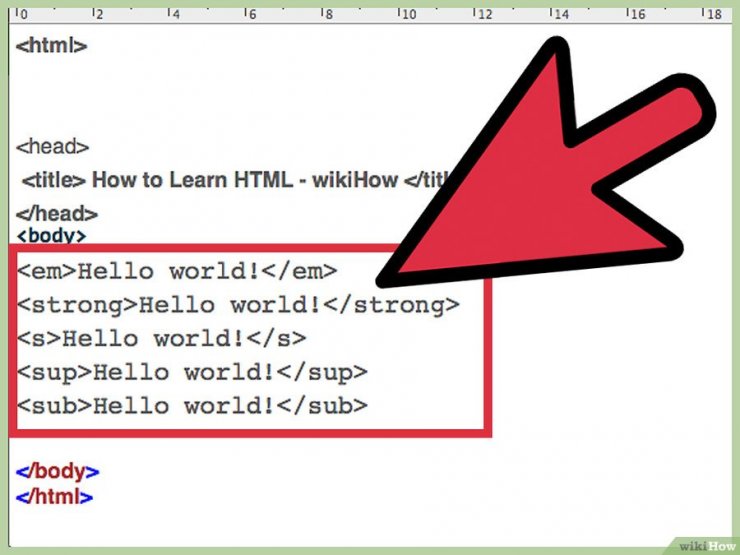Select the ruler position at 8
Image resolution: width=740 pixels, height=555 pixels.
327,15
